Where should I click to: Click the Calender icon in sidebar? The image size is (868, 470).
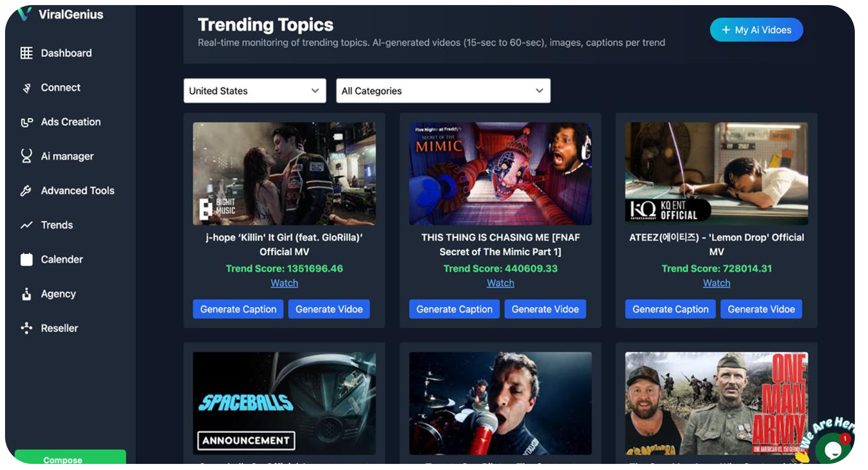pyautogui.click(x=26, y=259)
